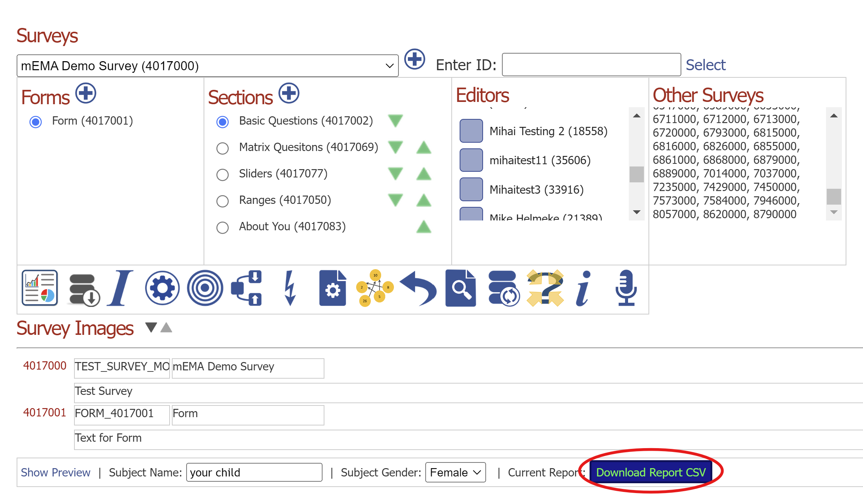This screenshot has height=504, width=863.
Task: Click the database download icon
Action: coord(84,289)
